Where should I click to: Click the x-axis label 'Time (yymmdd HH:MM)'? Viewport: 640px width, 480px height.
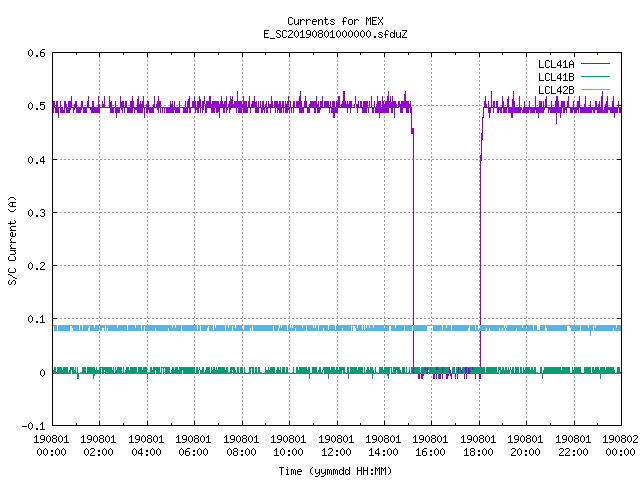(335, 471)
